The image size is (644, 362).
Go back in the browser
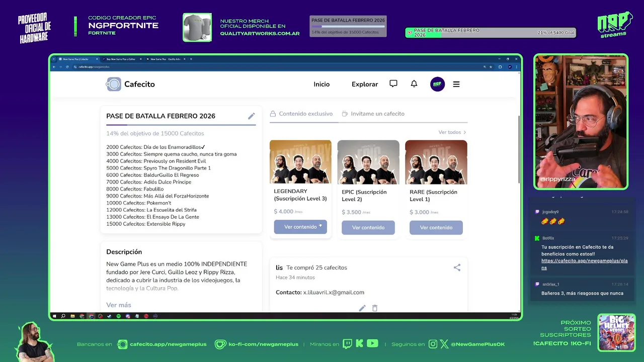coord(54,67)
